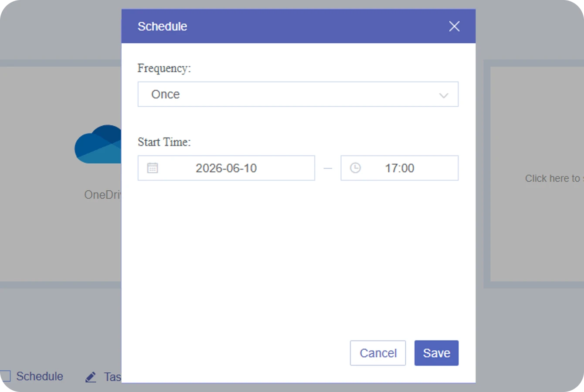This screenshot has width=584, height=392.
Task: Click the Schedule label beside the checkbox
Action: 40,376
